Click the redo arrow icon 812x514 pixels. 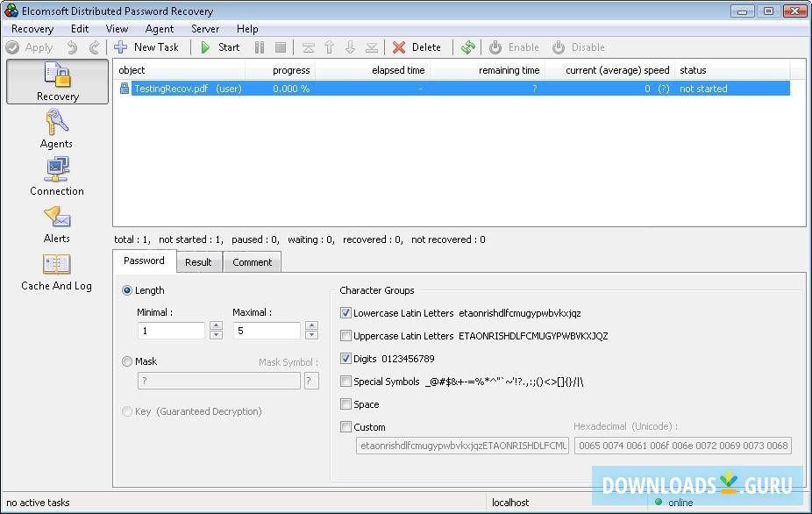pyautogui.click(x=94, y=47)
